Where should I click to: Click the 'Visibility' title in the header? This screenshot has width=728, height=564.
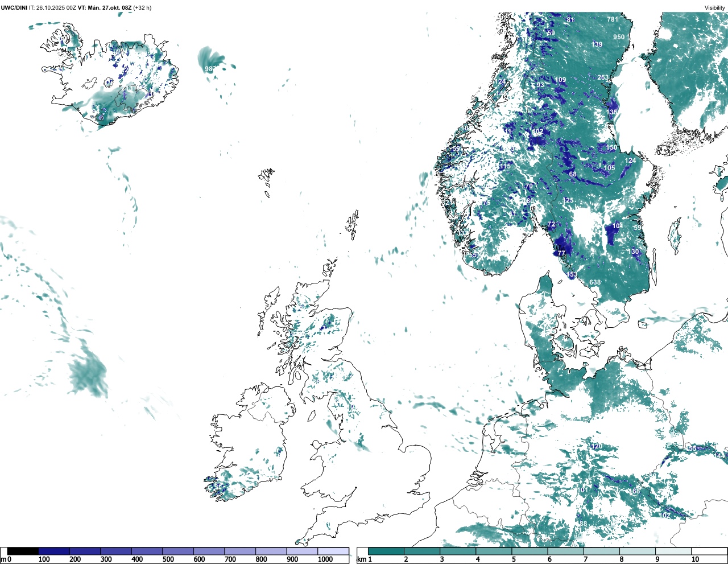point(715,7)
